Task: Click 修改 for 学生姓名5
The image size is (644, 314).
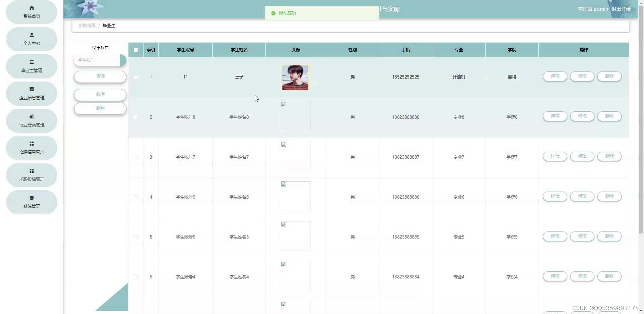Action: tap(582, 236)
